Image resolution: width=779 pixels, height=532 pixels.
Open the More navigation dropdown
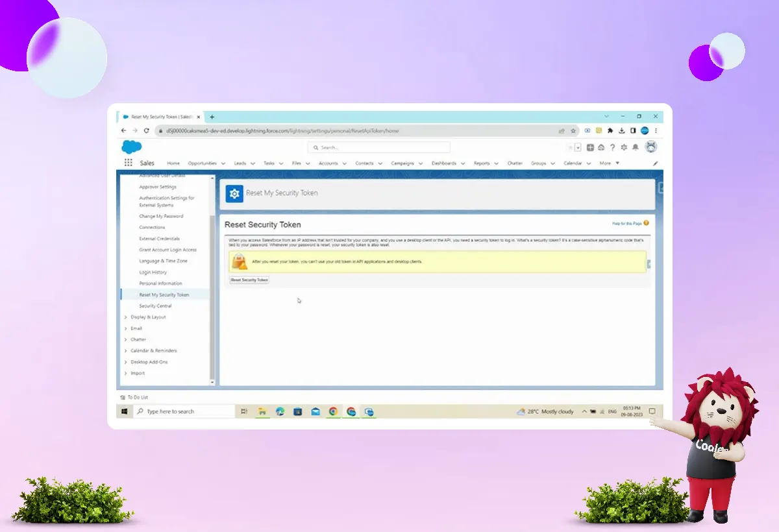click(x=609, y=163)
